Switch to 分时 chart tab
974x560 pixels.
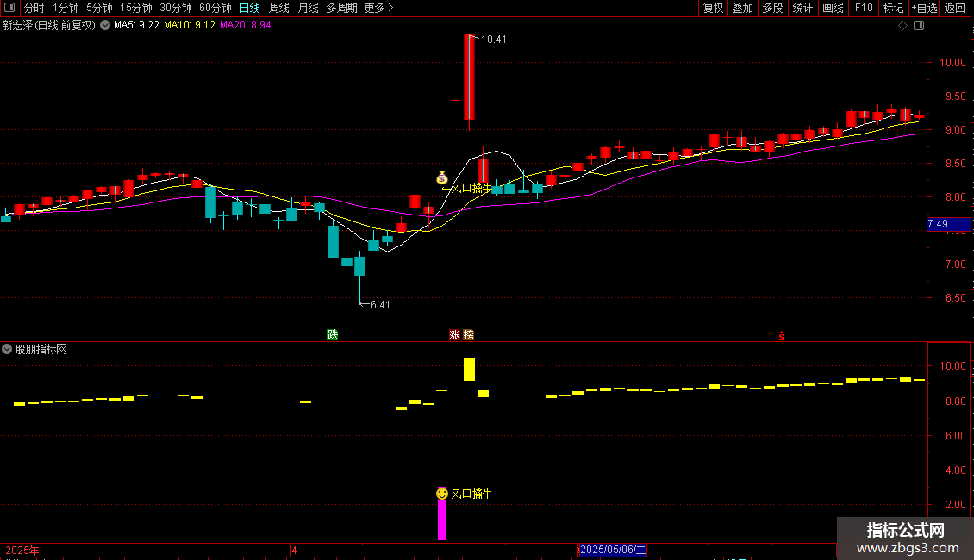click(x=34, y=8)
